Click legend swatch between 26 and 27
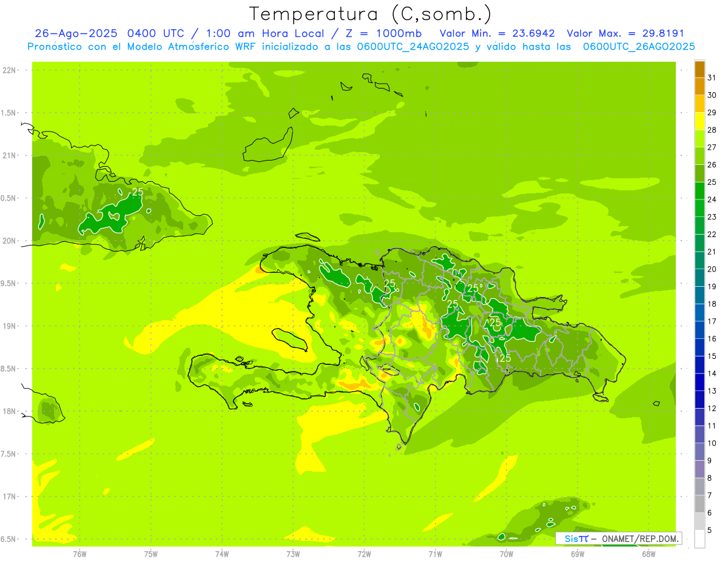 (x=699, y=156)
